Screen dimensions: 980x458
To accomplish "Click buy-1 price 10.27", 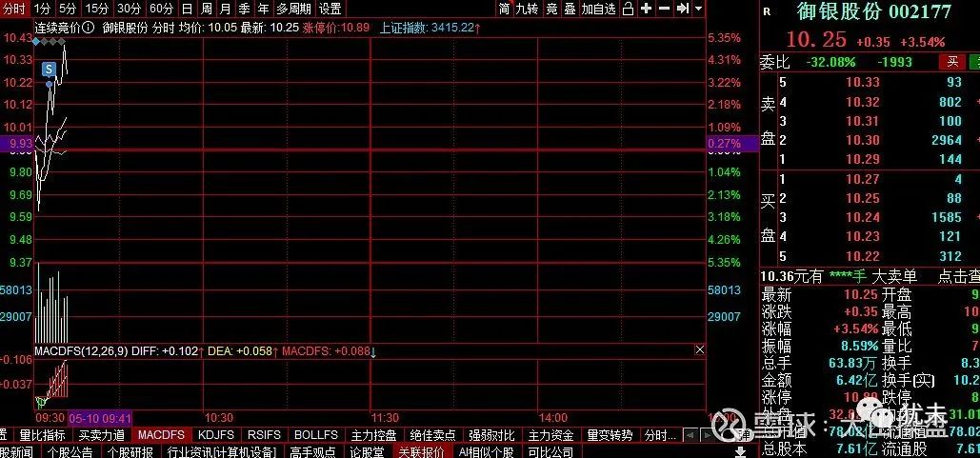I will click(x=863, y=179).
